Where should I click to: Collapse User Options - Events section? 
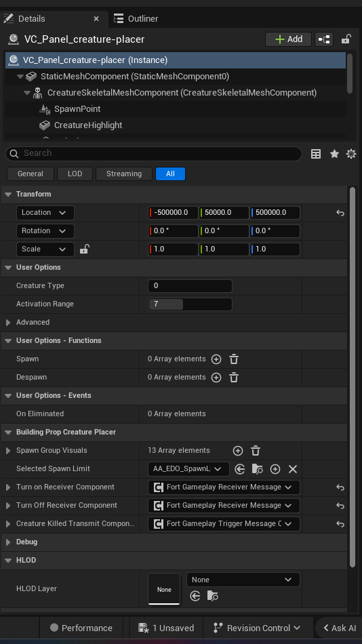(8, 396)
